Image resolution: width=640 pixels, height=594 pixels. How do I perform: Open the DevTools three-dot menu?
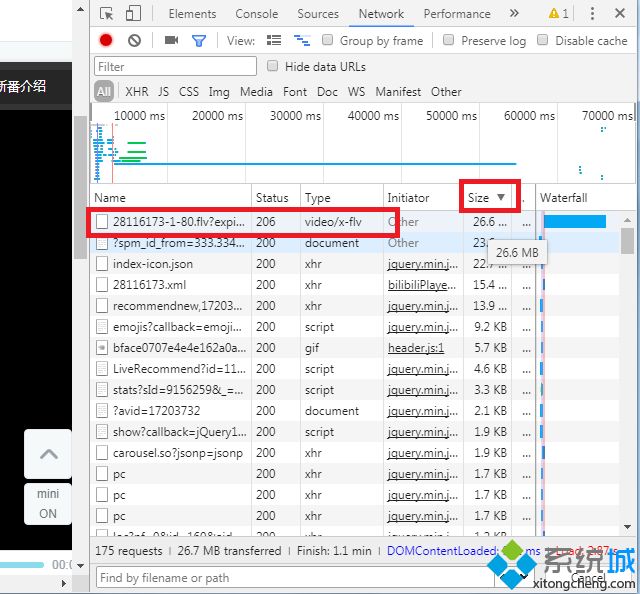pos(592,13)
